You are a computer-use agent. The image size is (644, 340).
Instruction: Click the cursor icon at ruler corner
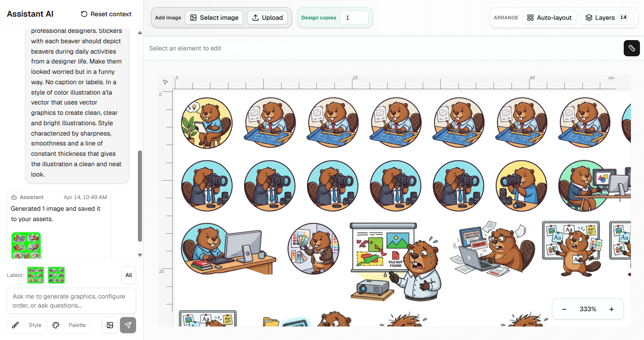pos(165,82)
